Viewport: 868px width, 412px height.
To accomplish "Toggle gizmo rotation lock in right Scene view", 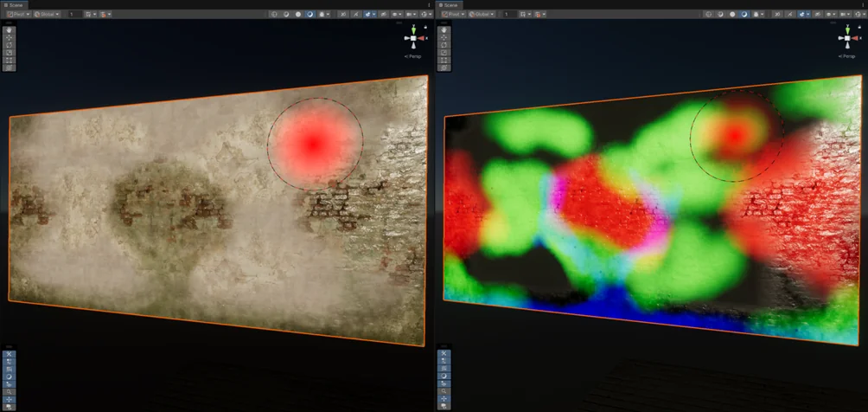I will point(859,27).
